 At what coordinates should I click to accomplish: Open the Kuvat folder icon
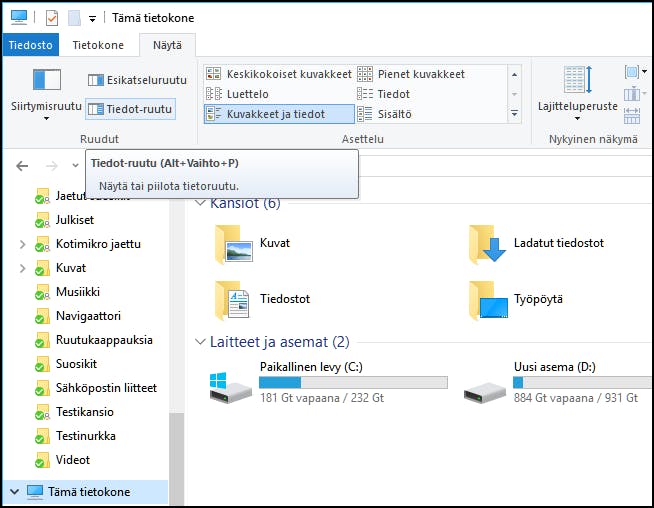[232, 244]
